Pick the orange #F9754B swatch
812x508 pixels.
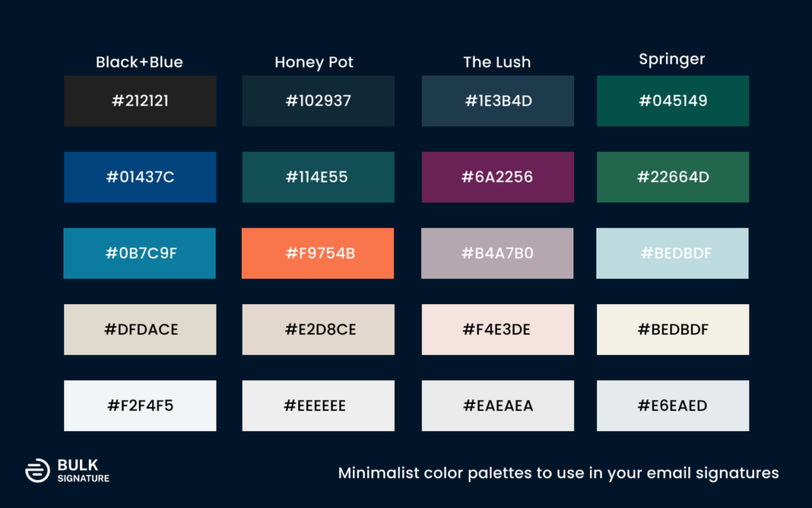[x=318, y=253]
